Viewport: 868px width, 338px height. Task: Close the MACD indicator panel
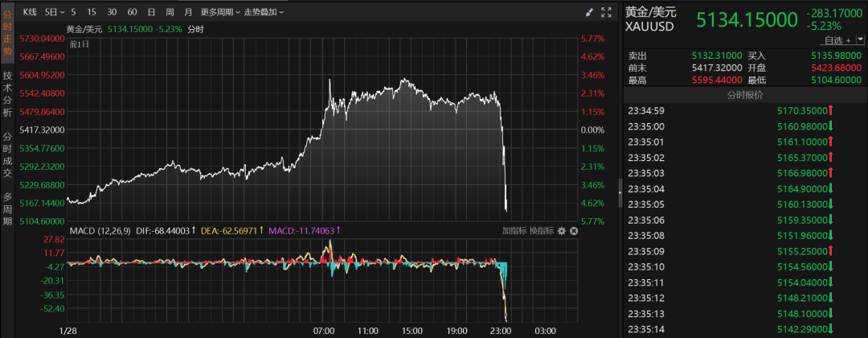click(574, 230)
